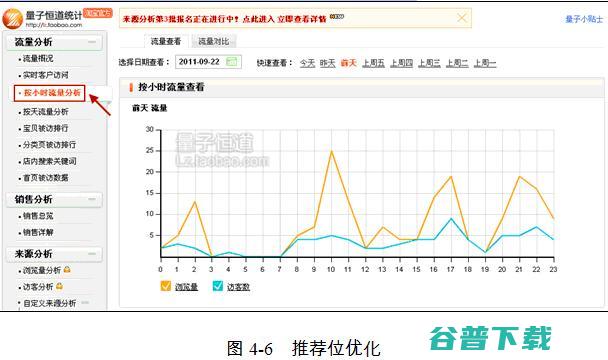Click the 昨天 quick view link
Viewport: 608px width, 360px height.
328,63
